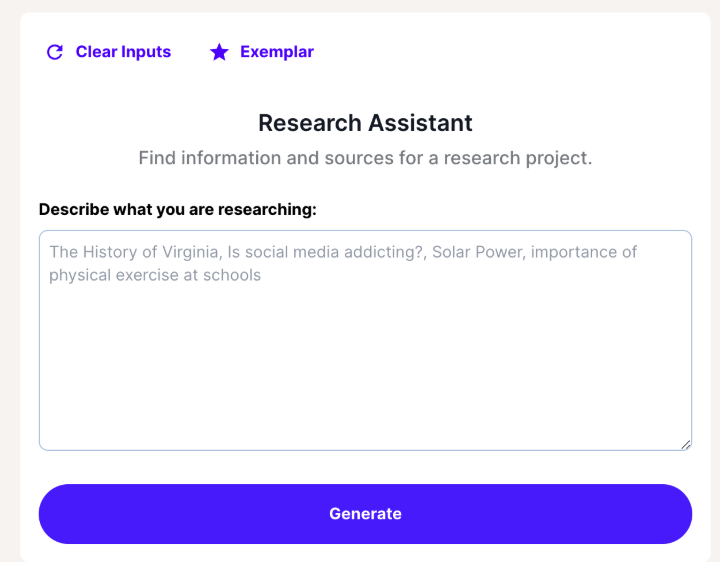Click the 'Describe what you are researching' label

click(x=178, y=209)
